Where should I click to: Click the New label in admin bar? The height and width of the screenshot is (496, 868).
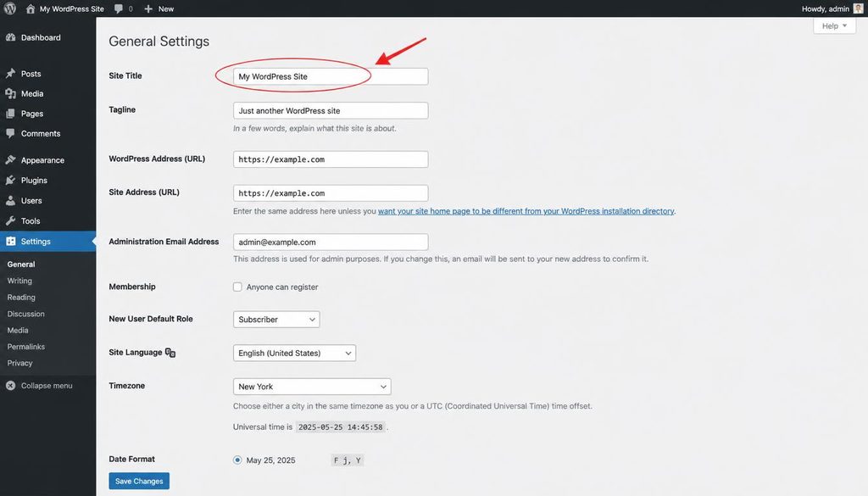[166, 8]
